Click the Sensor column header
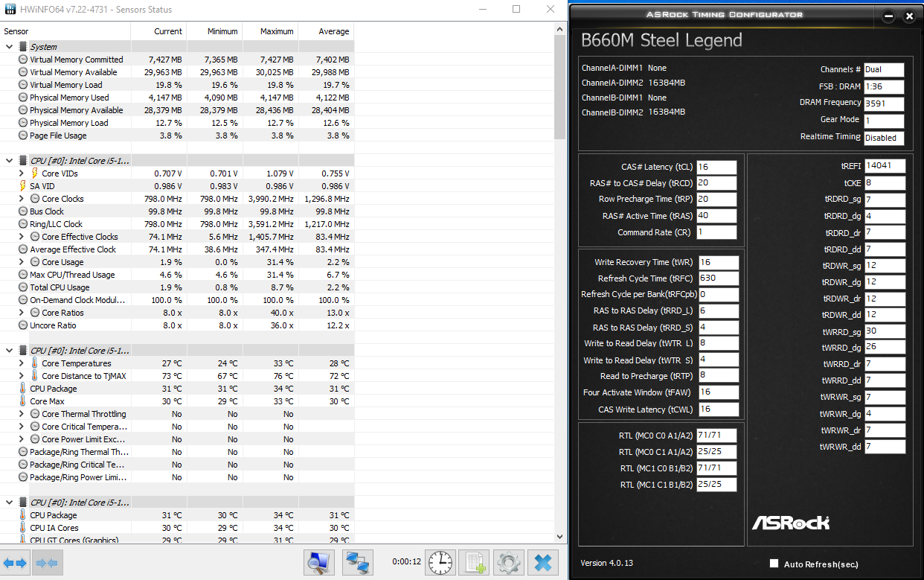The width and height of the screenshot is (924, 580). (65, 31)
